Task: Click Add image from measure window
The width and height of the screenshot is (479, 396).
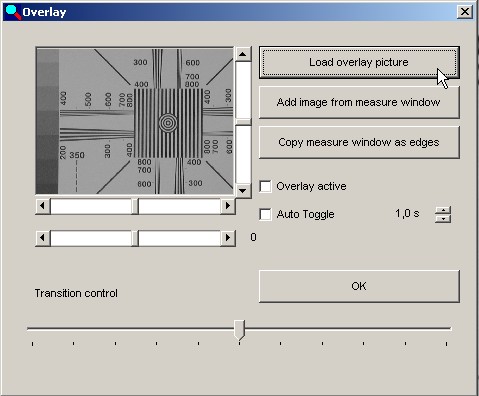Action: [x=359, y=102]
